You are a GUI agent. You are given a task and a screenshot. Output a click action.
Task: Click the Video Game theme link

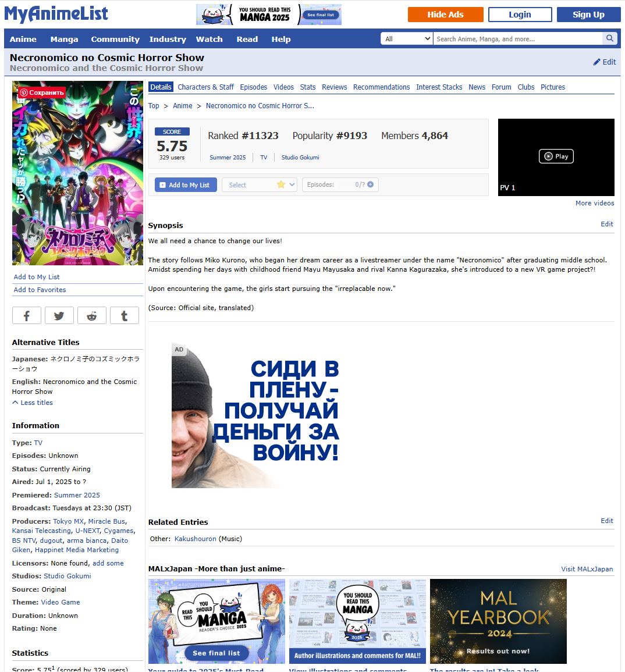61,602
